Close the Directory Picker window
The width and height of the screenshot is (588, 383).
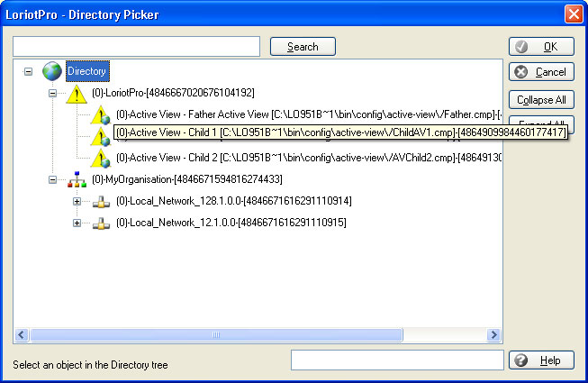574,14
